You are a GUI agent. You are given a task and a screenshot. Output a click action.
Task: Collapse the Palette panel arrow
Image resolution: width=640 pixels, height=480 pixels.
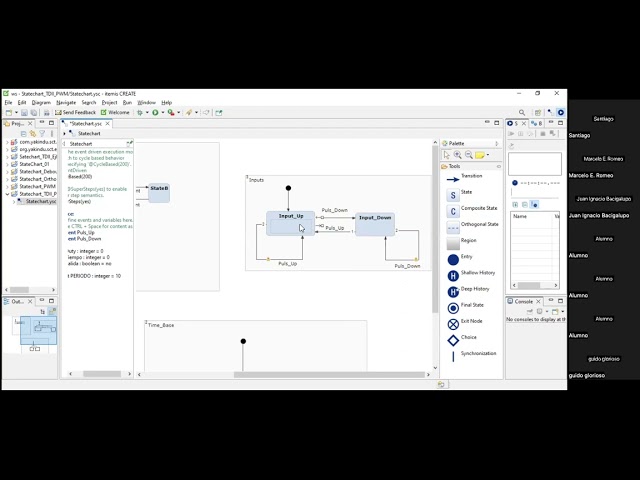(497, 143)
